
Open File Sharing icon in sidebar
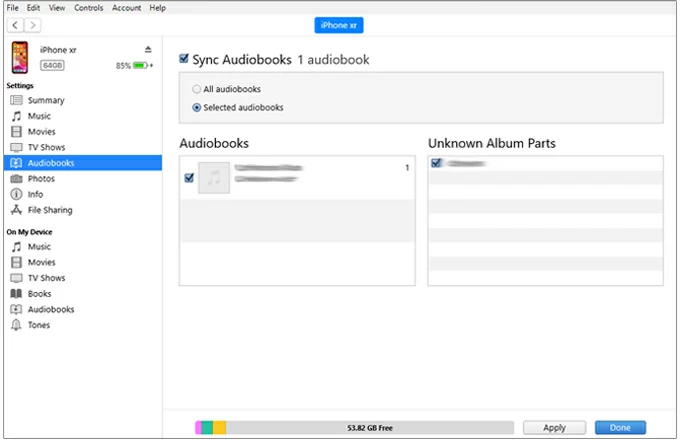(x=16, y=210)
